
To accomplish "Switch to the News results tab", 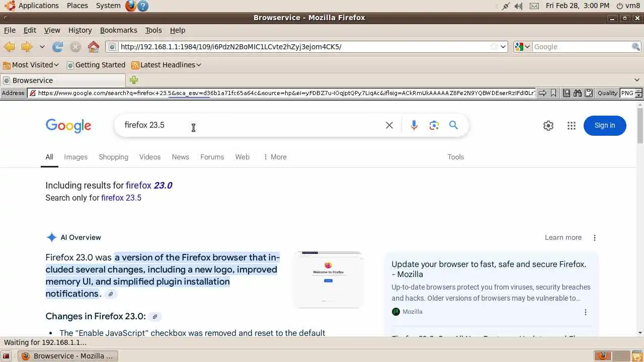I will coord(181,157).
